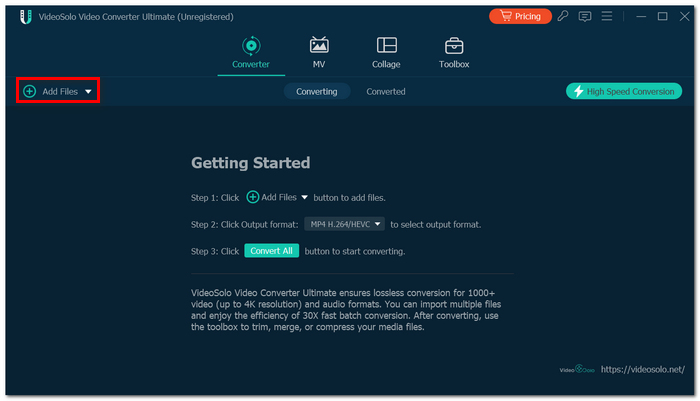Open MP4 H.264/HEVC output format dropdown
The height and width of the screenshot is (401, 700).
[344, 224]
